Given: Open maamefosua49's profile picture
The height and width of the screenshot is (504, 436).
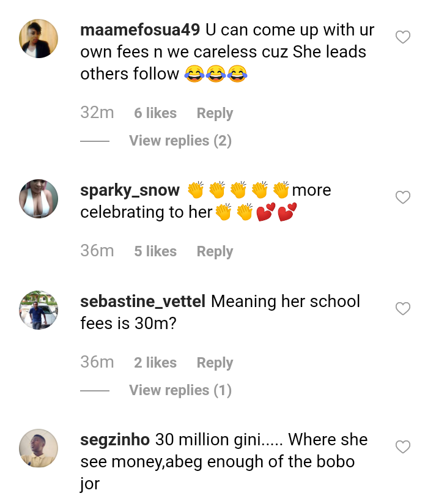Looking at the screenshot, I should pyautogui.click(x=39, y=39).
